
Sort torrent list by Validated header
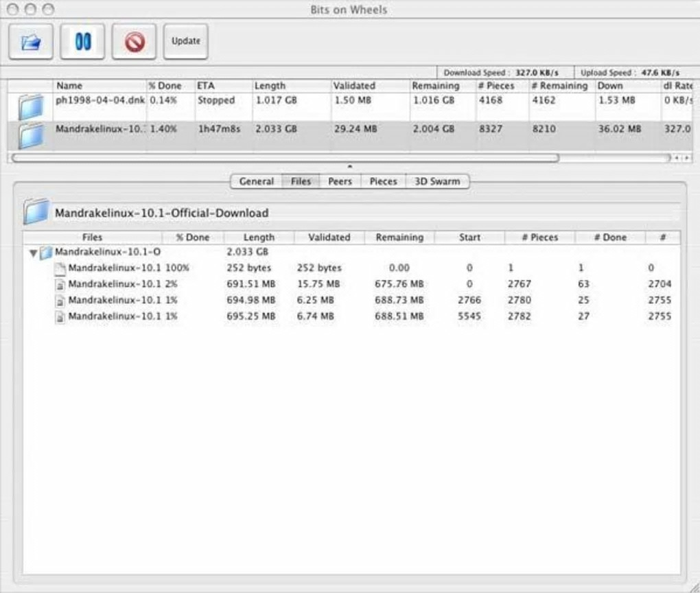tap(370, 86)
